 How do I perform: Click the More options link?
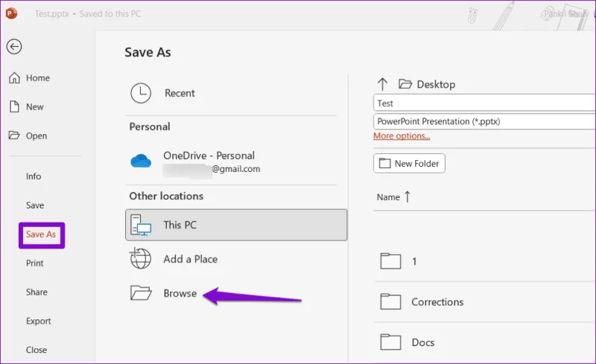[x=402, y=136]
